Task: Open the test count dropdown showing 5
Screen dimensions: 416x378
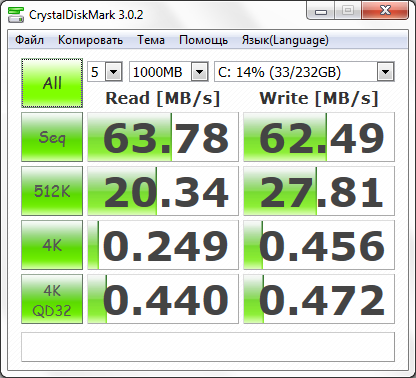Action: coord(105,72)
